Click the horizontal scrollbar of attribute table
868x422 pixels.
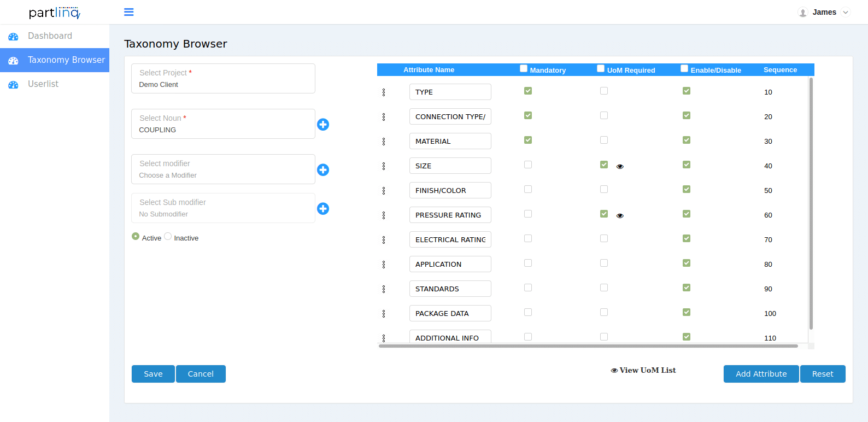point(588,346)
